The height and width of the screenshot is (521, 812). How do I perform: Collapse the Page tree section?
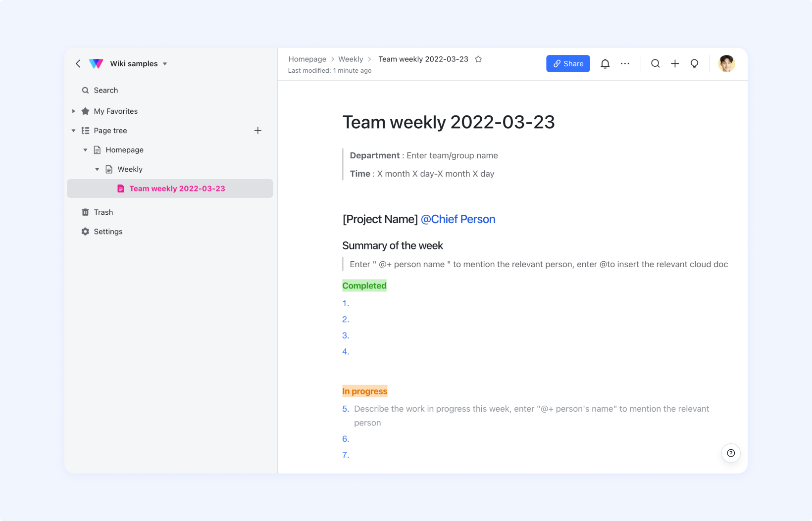point(73,130)
